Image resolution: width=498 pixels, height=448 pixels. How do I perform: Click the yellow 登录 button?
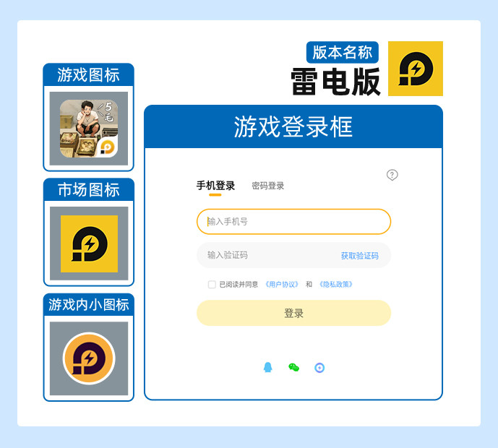tap(293, 313)
